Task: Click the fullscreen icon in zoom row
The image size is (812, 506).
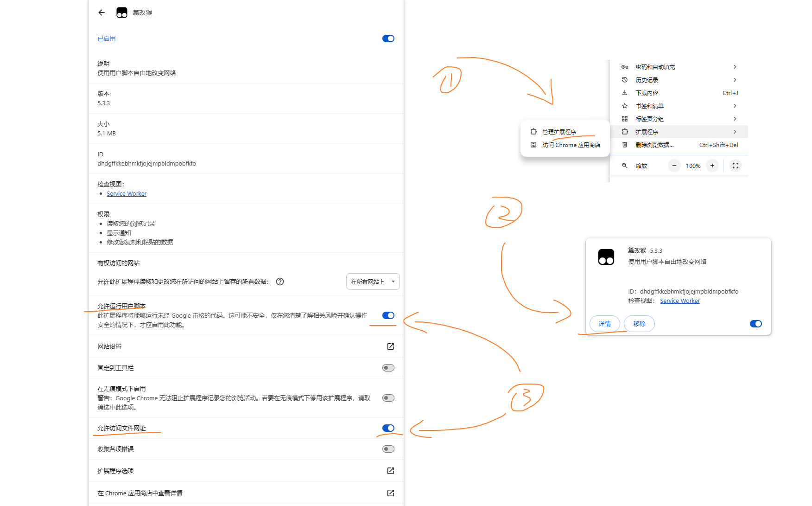Action: pyautogui.click(x=735, y=166)
